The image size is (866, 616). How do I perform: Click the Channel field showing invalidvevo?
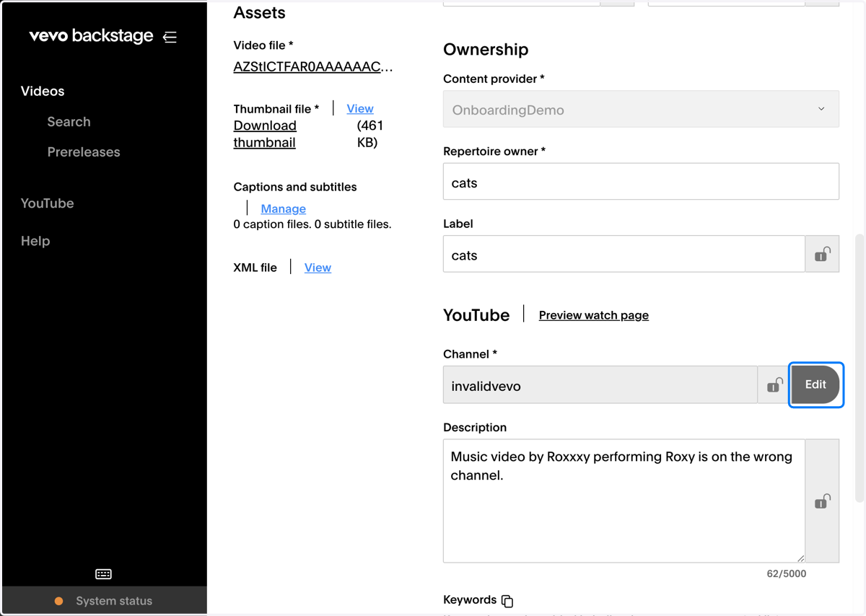point(600,384)
